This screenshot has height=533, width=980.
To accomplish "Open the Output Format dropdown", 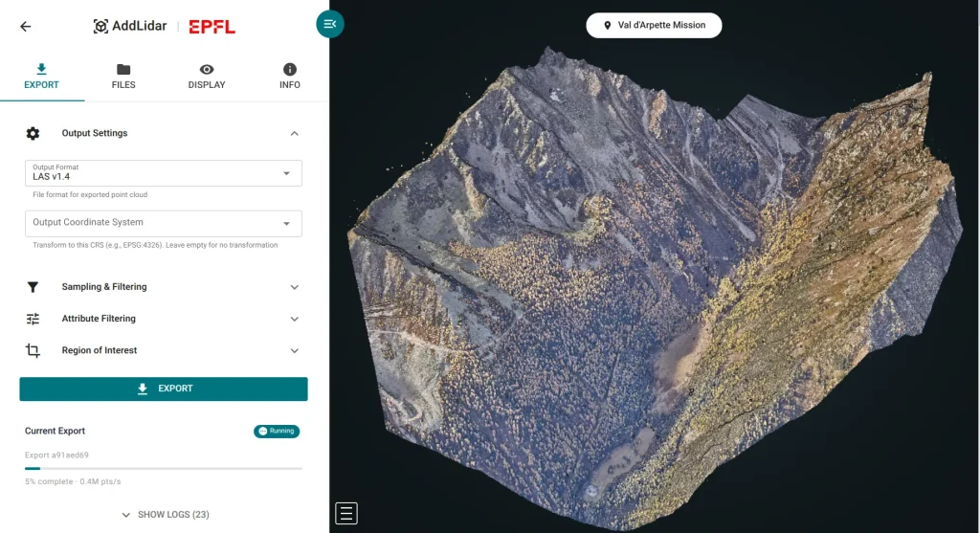I will (x=164, y=173).
